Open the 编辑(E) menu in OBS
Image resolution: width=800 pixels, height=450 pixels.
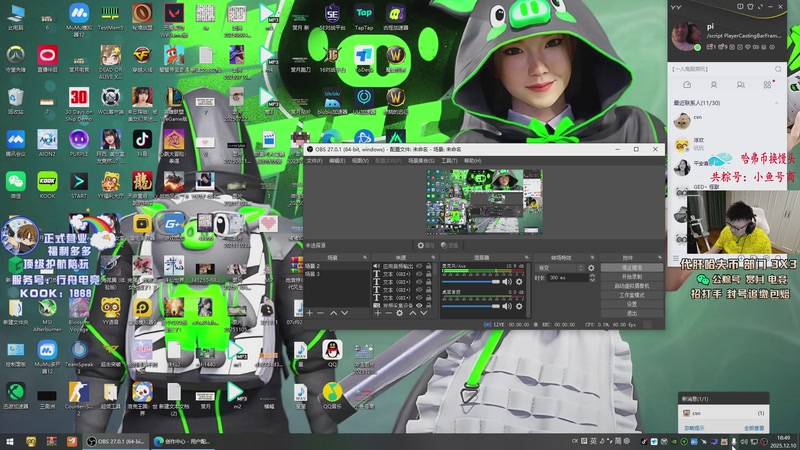337,161
